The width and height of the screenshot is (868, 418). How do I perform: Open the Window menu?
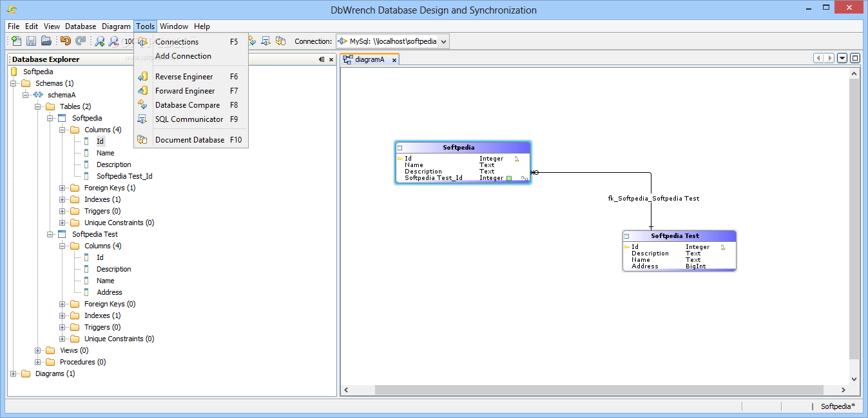pos(174,26)
